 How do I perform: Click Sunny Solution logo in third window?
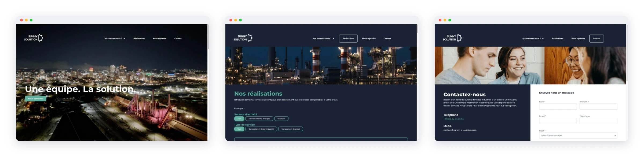coord(452,38)
